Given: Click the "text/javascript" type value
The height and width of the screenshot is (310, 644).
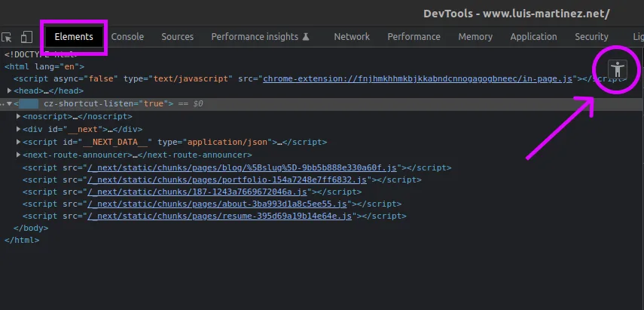Looking at the screenshot, I should pos(191,78).
